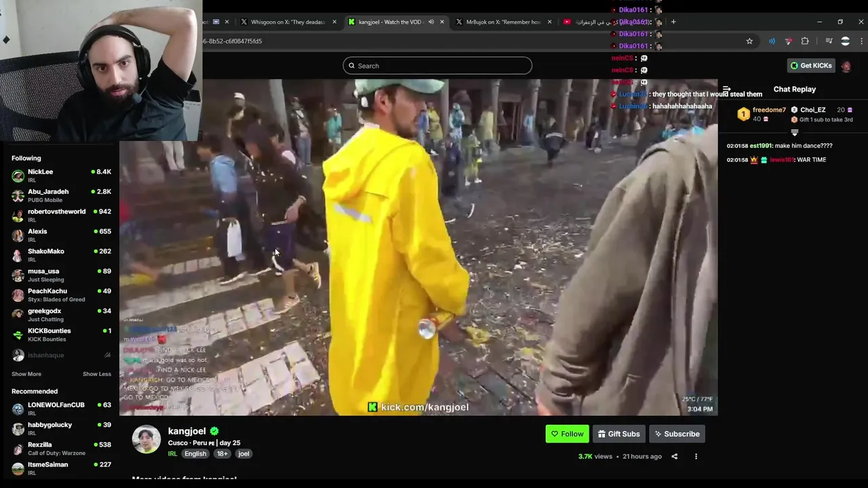Expand the gift leaderboard chevron in chat
868x488 pixels.
795,133
